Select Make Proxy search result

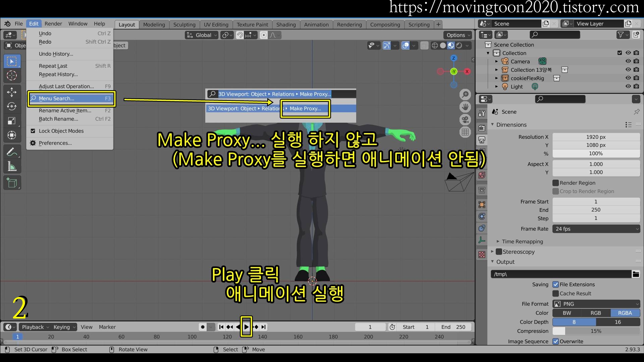pos(281,109)
